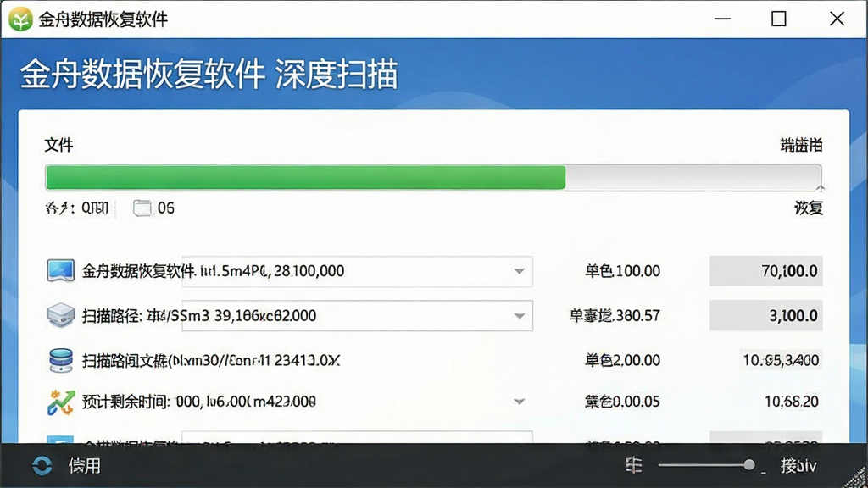Click the 39,106кс62,000 combo box field
Screen dimensions: 868x488
pos(357,316)
